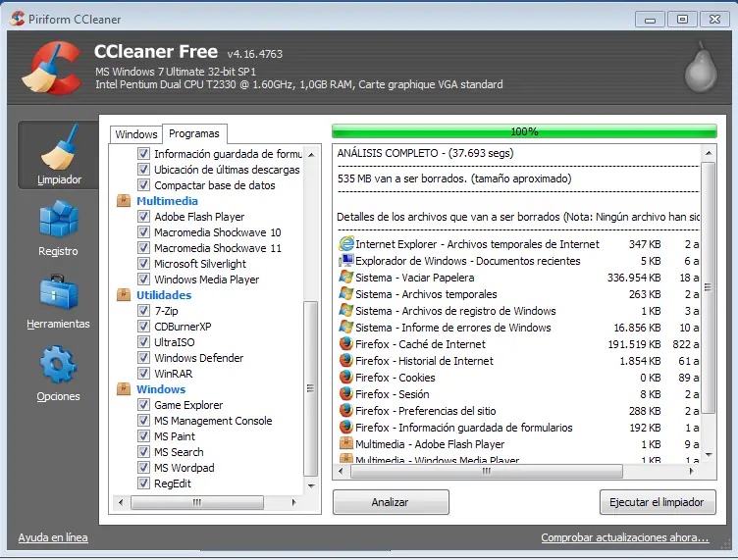The image size is (738, 560).
Task: Click the CCleaner logo in header
Action: pyautogui.click(x=51, y=69)
